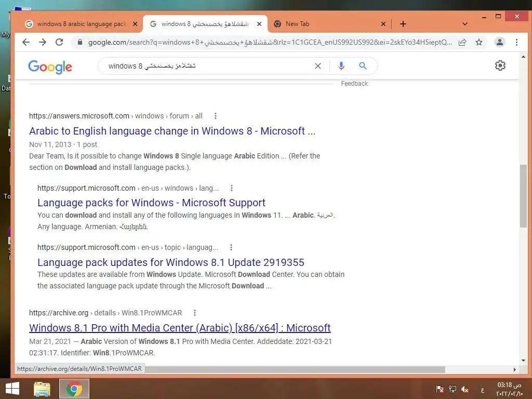Click the horizontal scroll right arrow

tap(515, 369)
